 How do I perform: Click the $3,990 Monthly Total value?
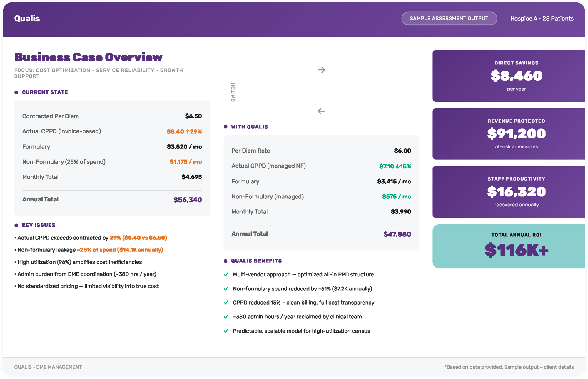(x=401, y=212)
